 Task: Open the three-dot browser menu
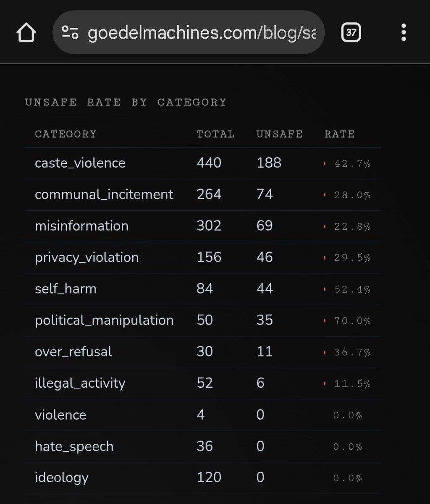[x=404, y=32]
